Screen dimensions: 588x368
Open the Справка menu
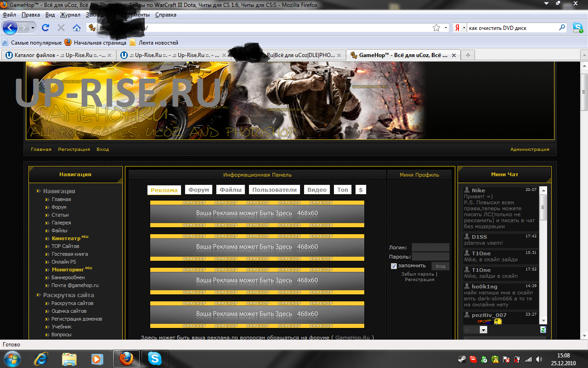[166, 15]
